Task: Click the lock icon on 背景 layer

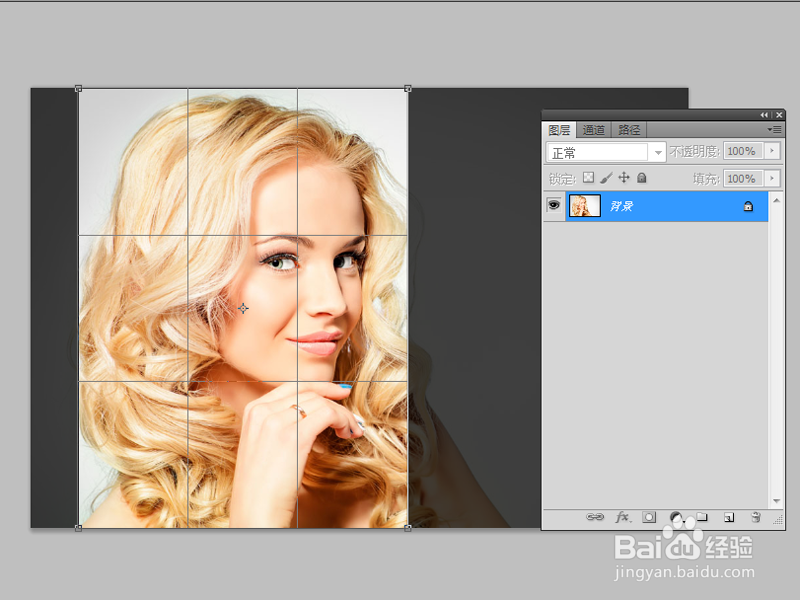Action: click(x=748, y=206)
